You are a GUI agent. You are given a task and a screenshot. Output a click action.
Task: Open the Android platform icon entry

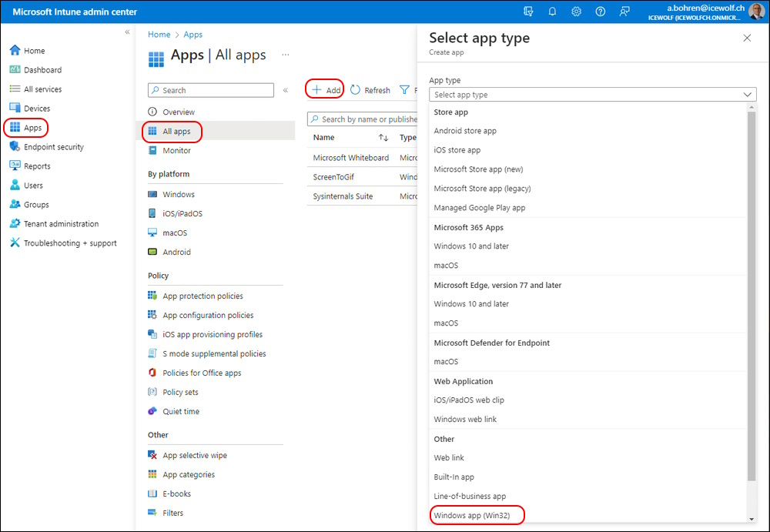[152, 252]
